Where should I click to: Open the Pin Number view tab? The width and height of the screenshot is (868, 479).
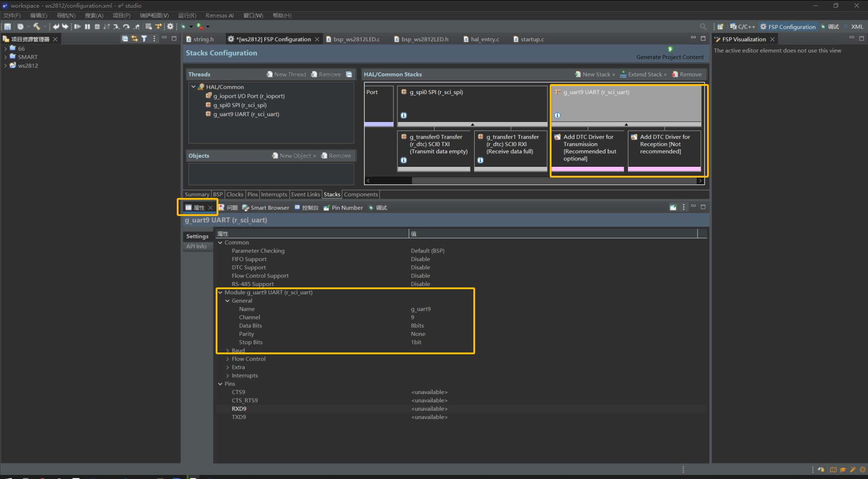point(343,208)
